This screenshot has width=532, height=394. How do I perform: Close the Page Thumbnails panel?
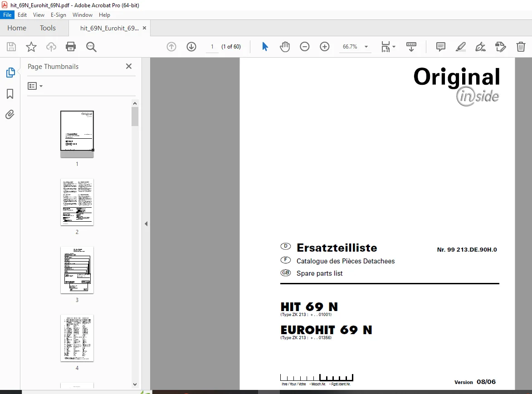pyautogui.click(x=129, y=67)
